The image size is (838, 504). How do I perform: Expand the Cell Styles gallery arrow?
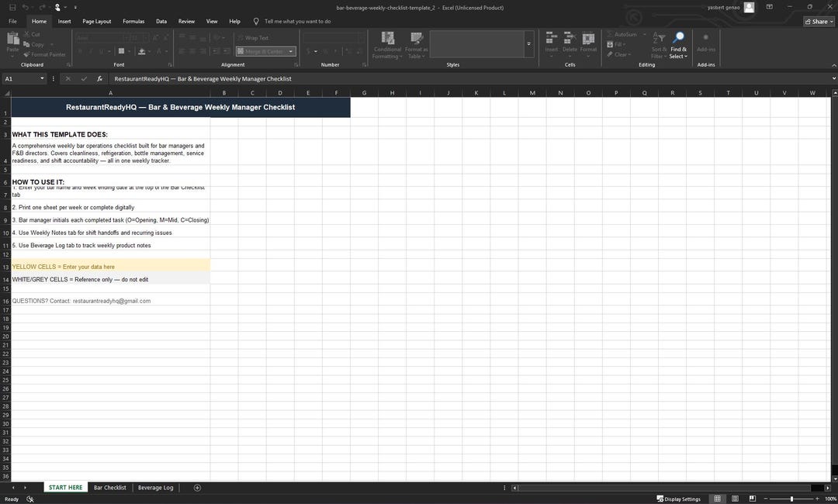click(528, 43)
